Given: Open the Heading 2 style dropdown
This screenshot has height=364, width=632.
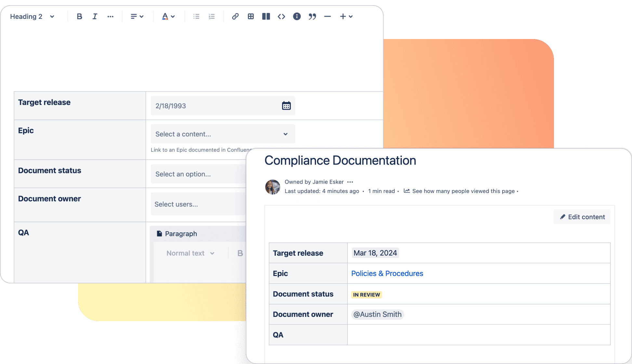Looking at the screenshot, I should click(x=32, y=16).
